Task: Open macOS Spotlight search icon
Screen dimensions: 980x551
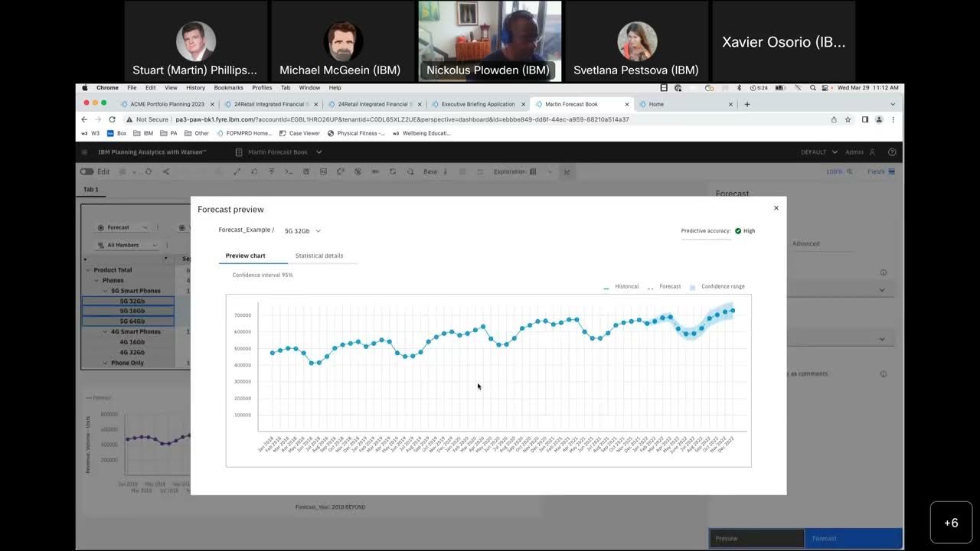Action: pos(812,88)
